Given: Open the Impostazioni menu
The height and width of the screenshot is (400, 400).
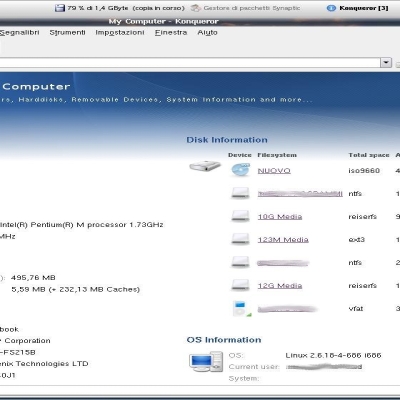Looking at the screenshot, I should (x=120, y=33).
